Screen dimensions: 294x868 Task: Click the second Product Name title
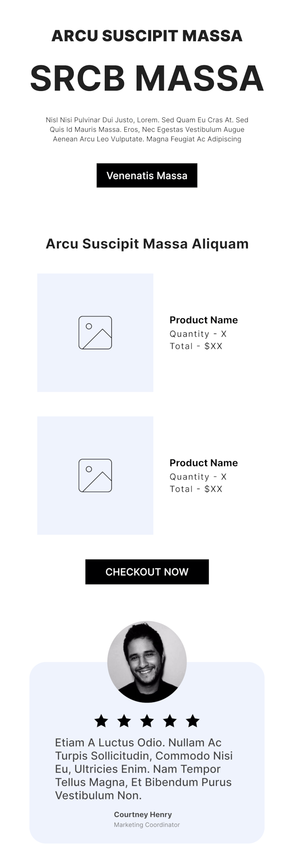[x=204, y=463]
